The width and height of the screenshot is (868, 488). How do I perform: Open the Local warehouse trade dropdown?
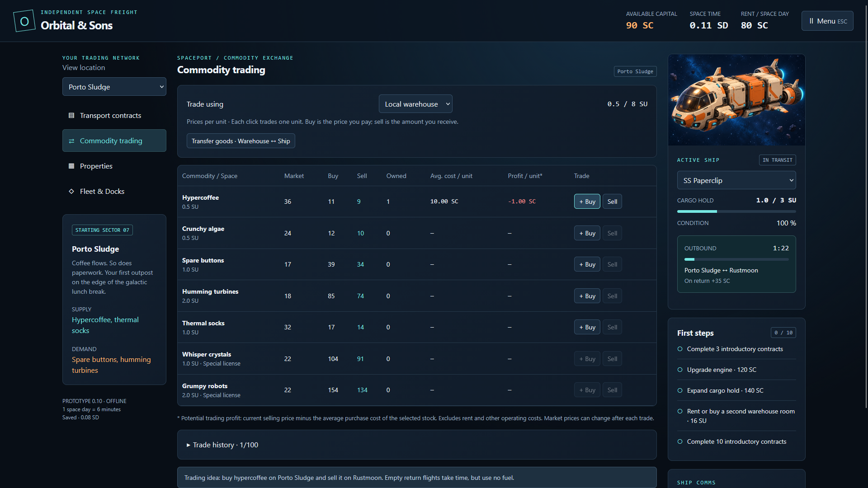click(x=415, y=104)
